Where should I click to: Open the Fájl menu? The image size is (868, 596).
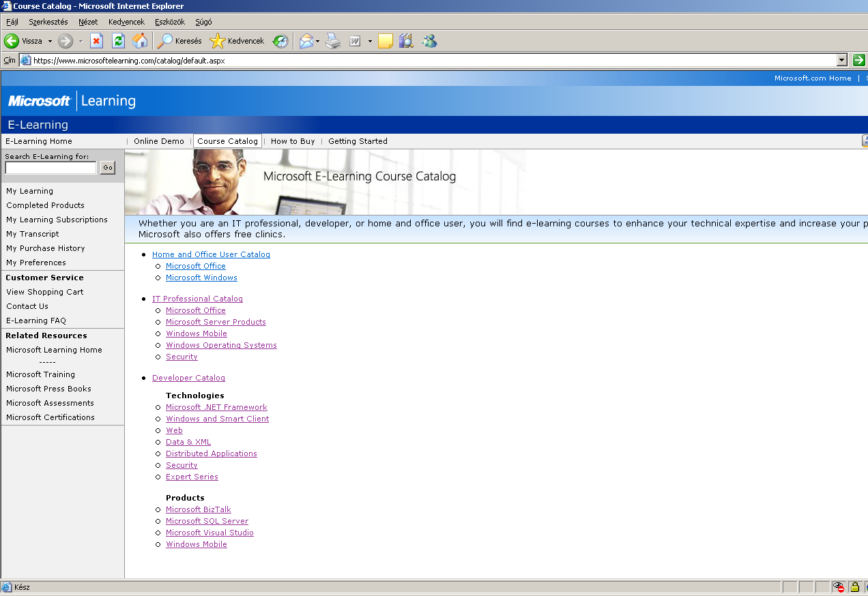(12, 22)
